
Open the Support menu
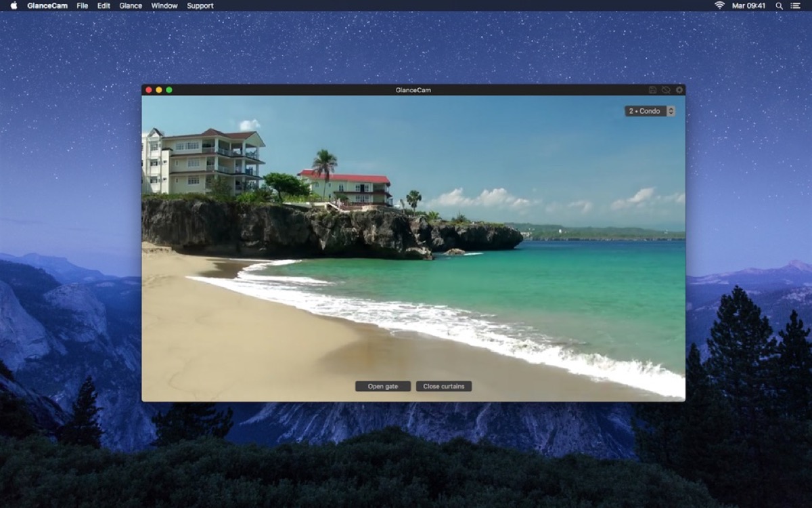(200, 5)
